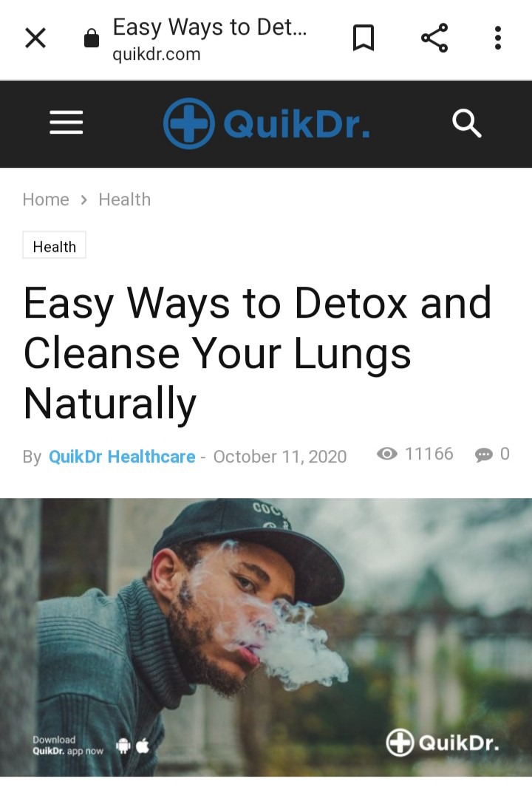This screenshot has height=804, width=532.
Task: Click the October 11, 2020 date
Action: (x=280, y=457)
